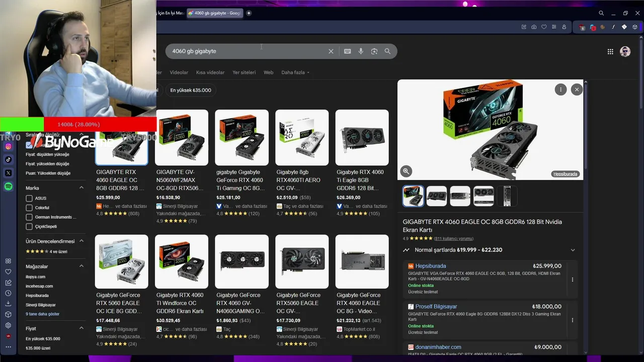Open the Google apps grid
This screenshot has height=362, width=644.
[610, 51]
